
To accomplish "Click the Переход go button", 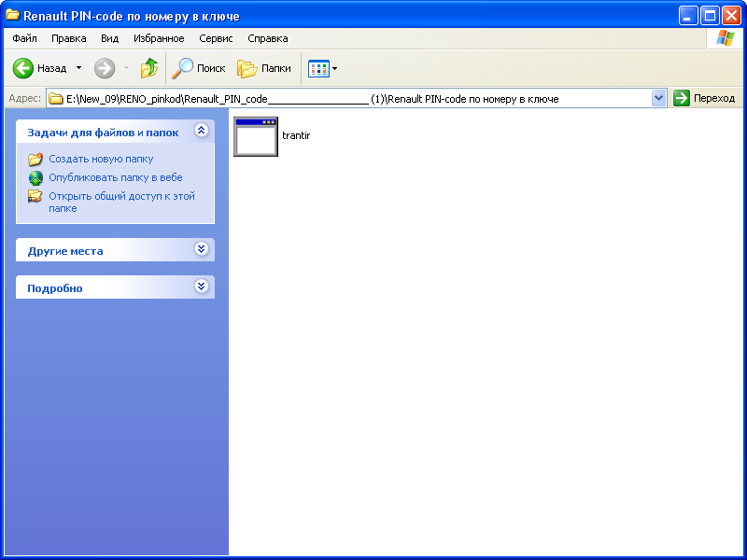I will tap(704, 98).
